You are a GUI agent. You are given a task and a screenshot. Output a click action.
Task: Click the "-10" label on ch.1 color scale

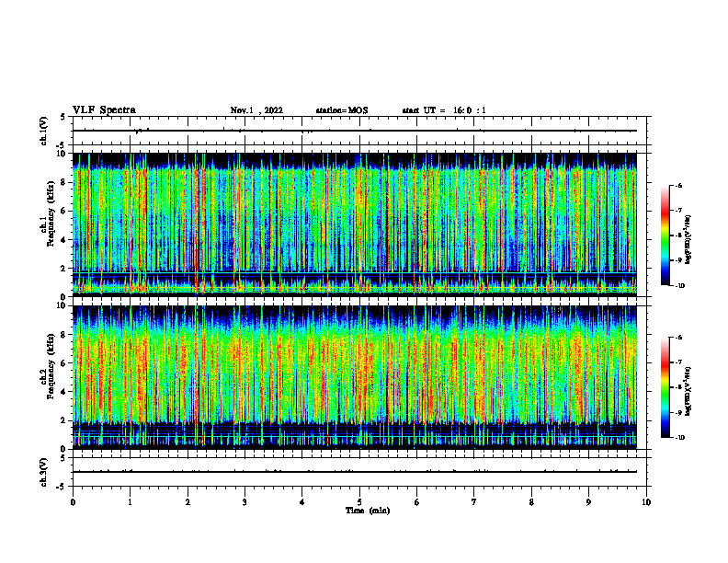pos(680,286)
